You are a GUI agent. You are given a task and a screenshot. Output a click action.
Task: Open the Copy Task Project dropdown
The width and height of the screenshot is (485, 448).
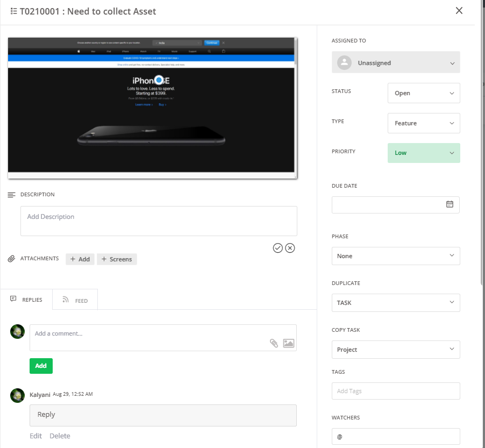click(x=396, y=349)
